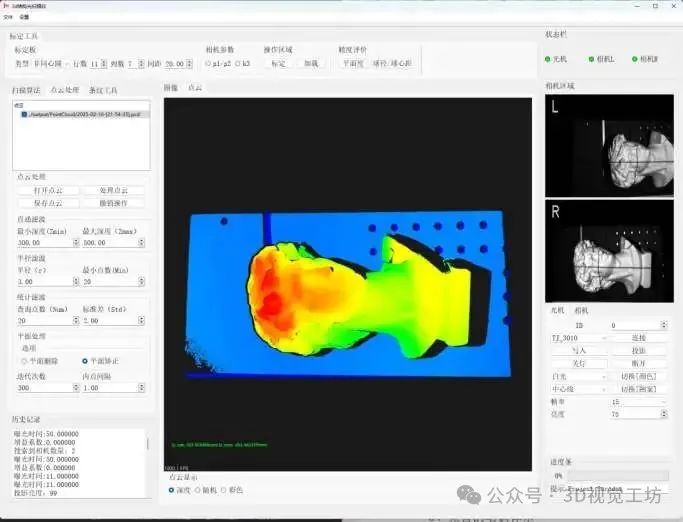
Task: Select the 平面删除 radio option
Action: (26, 360)
